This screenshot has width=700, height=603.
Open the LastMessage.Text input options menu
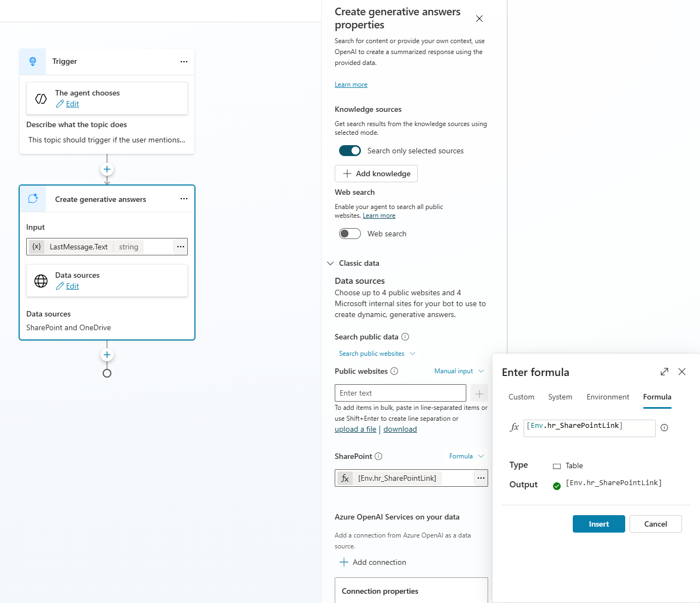[181, 247]
